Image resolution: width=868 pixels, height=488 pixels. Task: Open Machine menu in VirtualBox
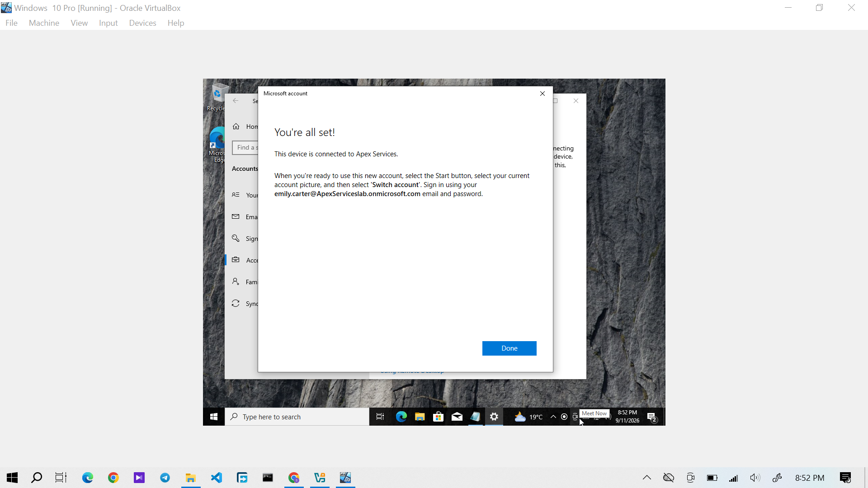point(44,23)
